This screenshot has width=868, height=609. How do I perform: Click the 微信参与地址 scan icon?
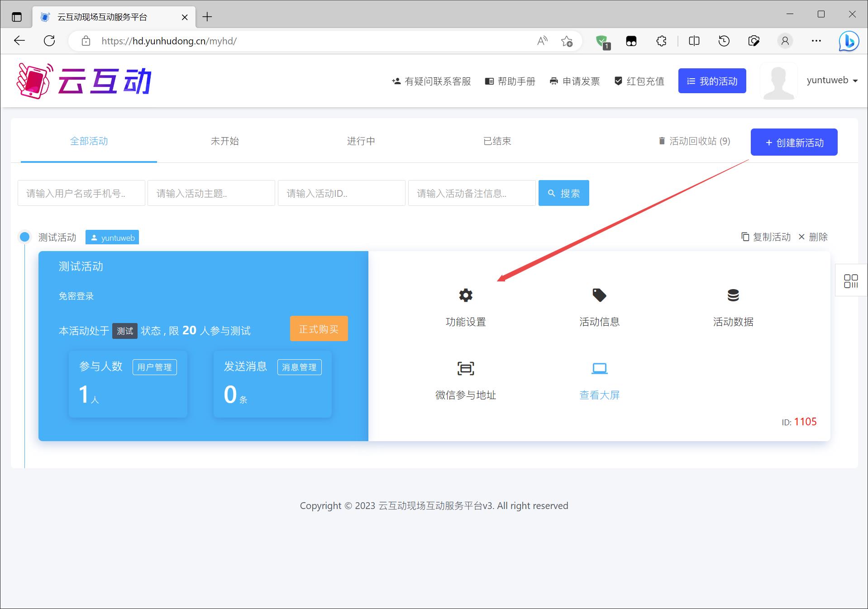click(465, 369)
